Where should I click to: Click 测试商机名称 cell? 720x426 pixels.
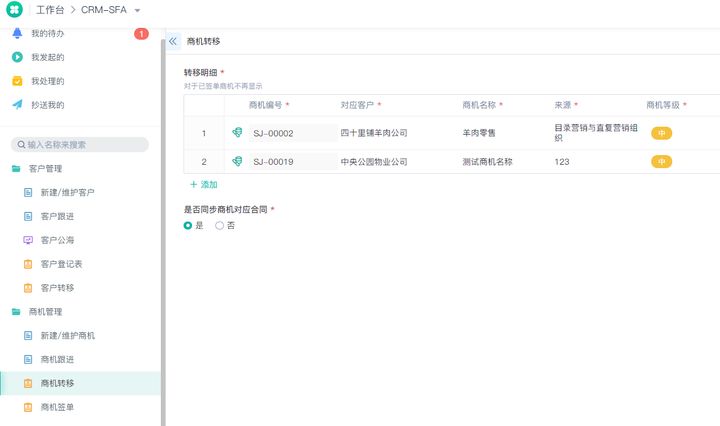click(487, 162)
